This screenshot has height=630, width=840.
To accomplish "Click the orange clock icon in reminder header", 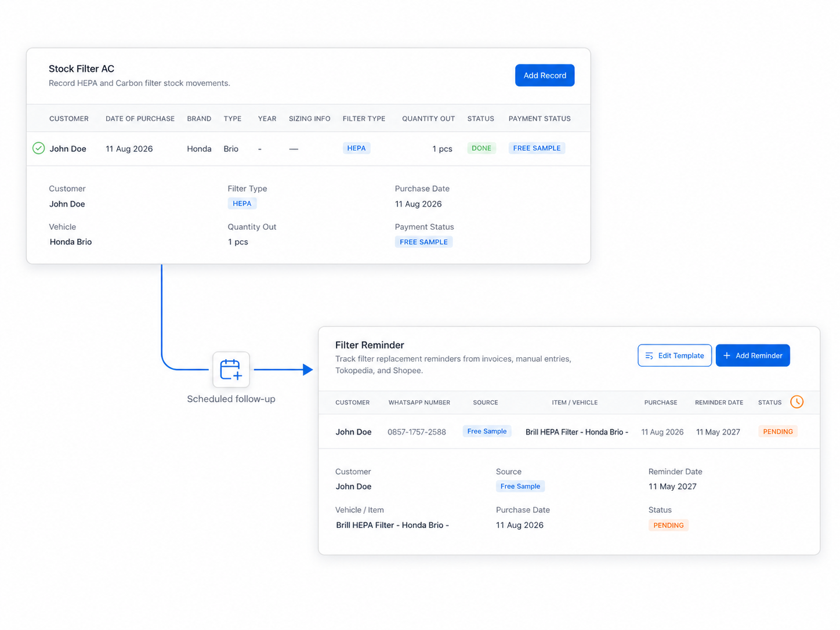I will [x=797, y=402].
